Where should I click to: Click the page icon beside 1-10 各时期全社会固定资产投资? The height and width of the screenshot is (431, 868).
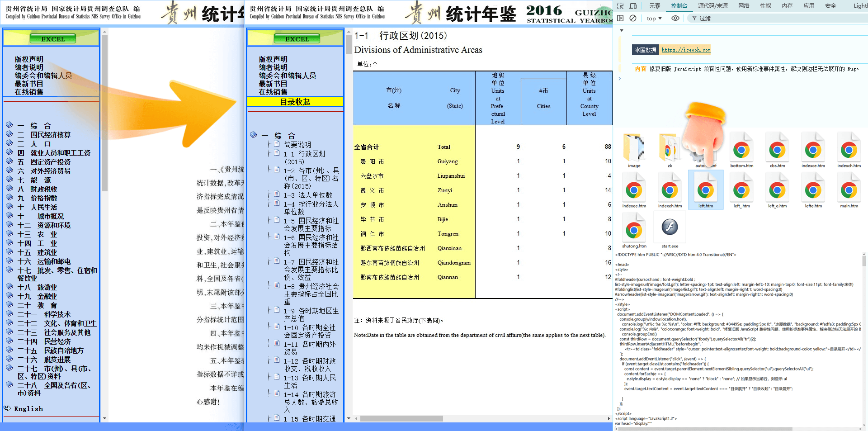point(277,327)
